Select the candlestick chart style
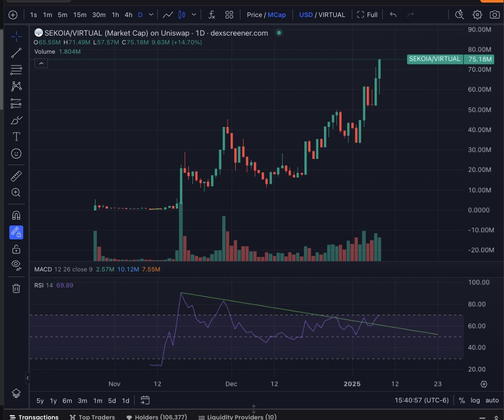504x420 pixels. pos(182,15)
